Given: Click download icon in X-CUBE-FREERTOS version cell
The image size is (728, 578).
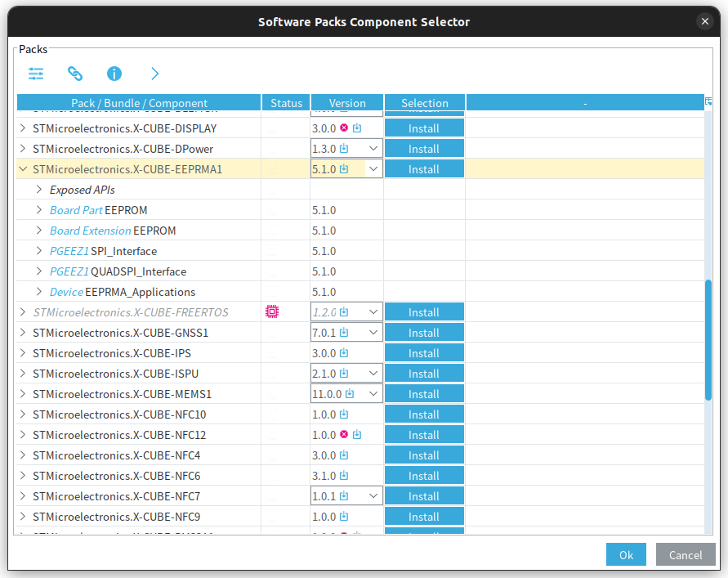Looking at the screenshot, I should (x=343, y=311).
